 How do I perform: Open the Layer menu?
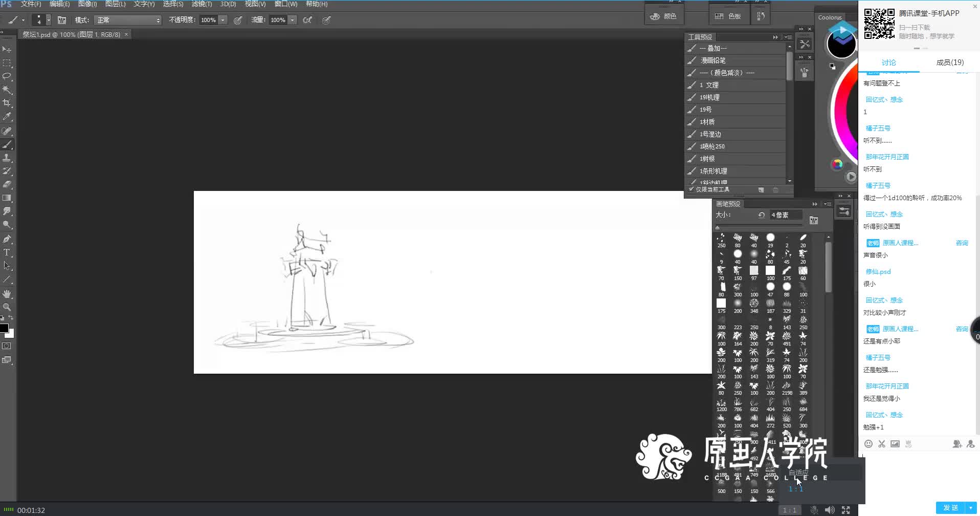point(115,4)
